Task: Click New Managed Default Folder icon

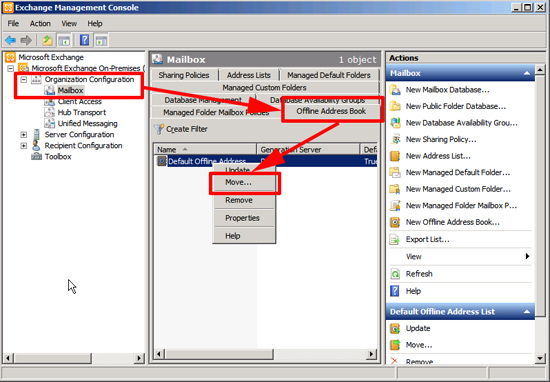Action: click(395, 172)
